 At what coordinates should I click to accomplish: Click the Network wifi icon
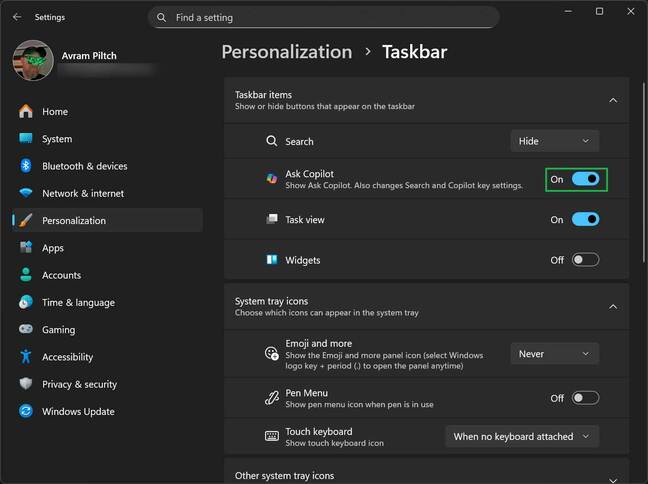pos(26,193)
